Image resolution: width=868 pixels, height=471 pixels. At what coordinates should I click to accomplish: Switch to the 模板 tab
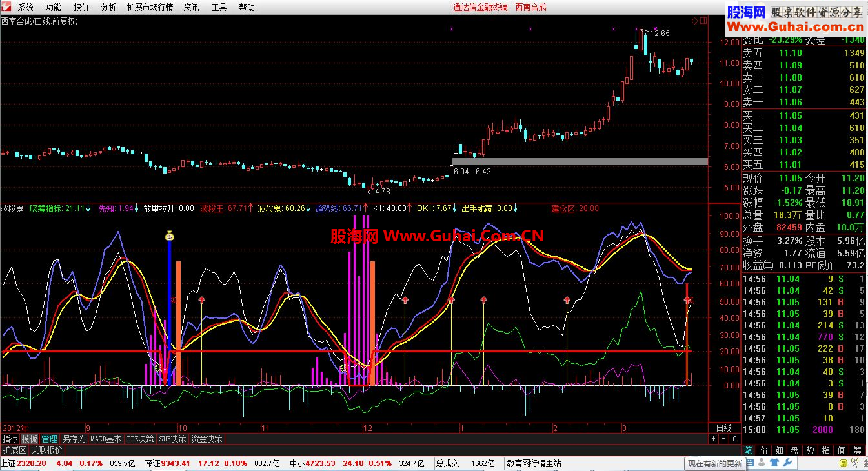(x=29, y=439)
